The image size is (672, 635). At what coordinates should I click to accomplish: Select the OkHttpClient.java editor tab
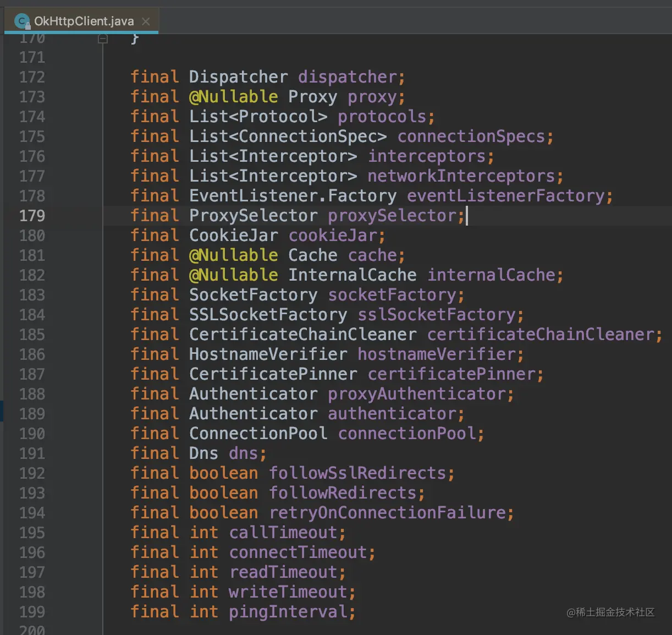(x=81, y=21)
